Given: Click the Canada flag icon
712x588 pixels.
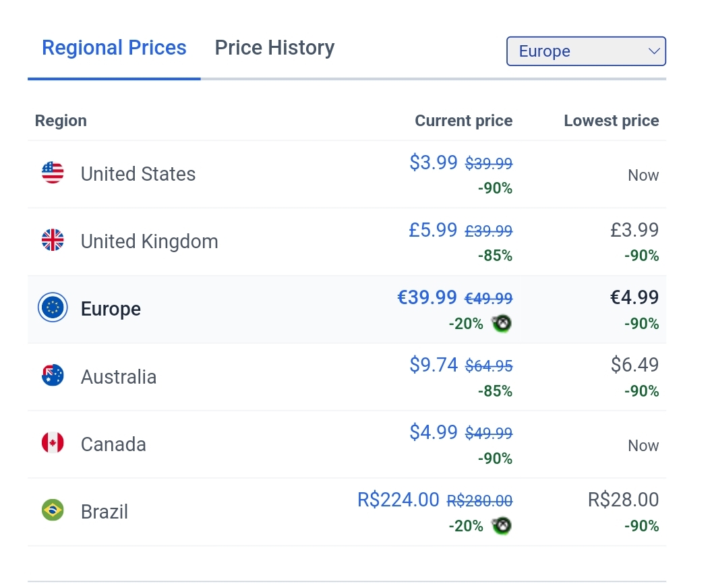Looking at the screenshot, I should tap(53, 443).
